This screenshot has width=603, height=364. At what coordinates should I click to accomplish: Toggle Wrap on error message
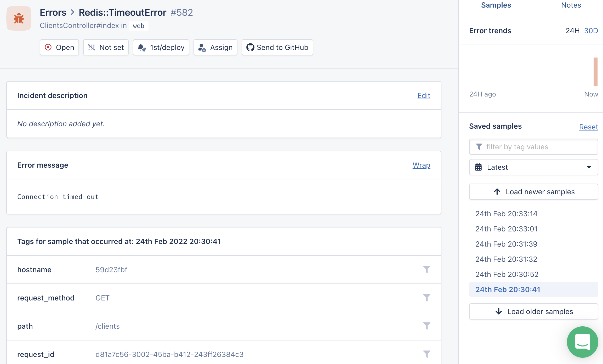(x=421, y=165)
